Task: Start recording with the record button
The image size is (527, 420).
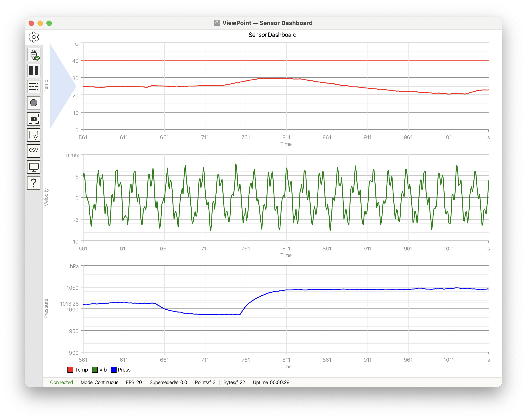Action: tap(34, 103)
